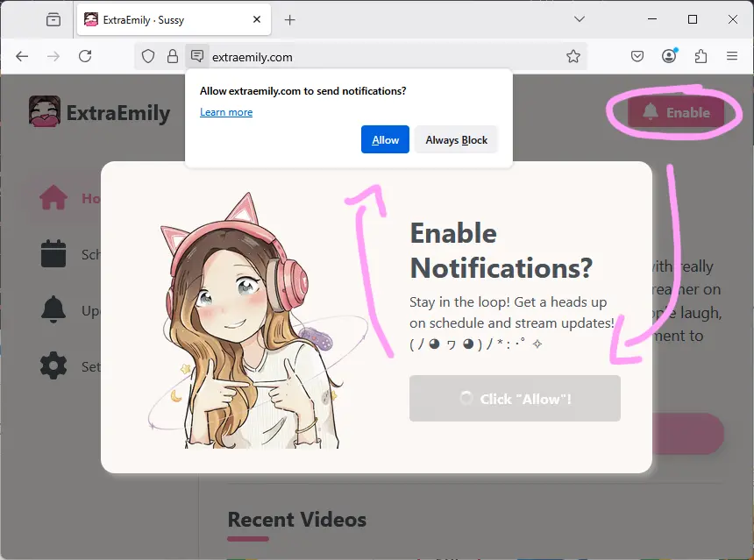
Task: Reload the page
Action: coord(84,54)
